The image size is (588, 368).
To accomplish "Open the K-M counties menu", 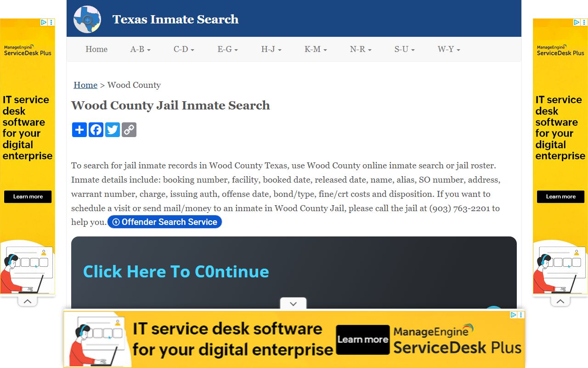I will click(x=316, y=49).
